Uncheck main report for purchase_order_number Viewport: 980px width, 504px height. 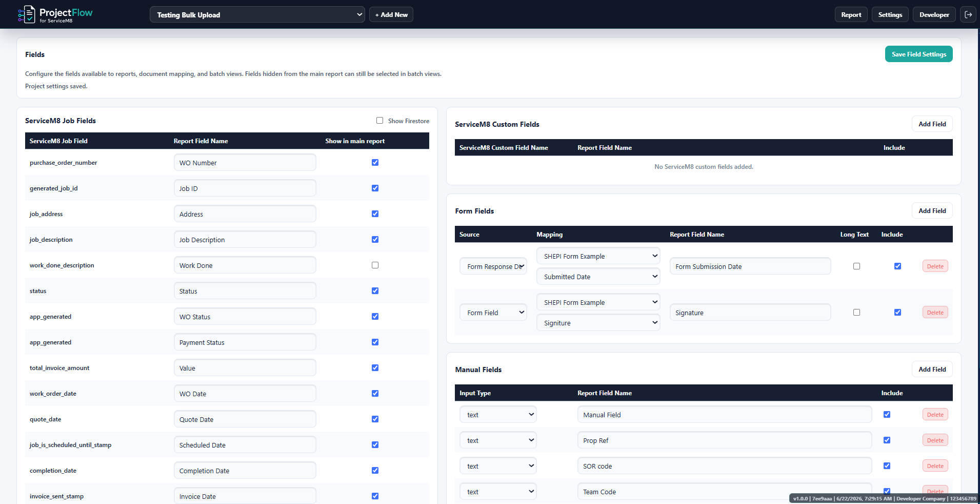[x=375, y=163]
